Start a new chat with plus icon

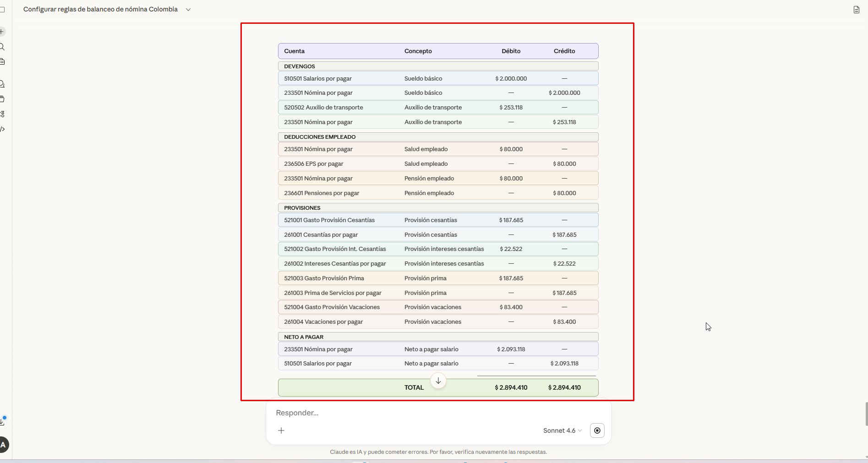point(2,32)
